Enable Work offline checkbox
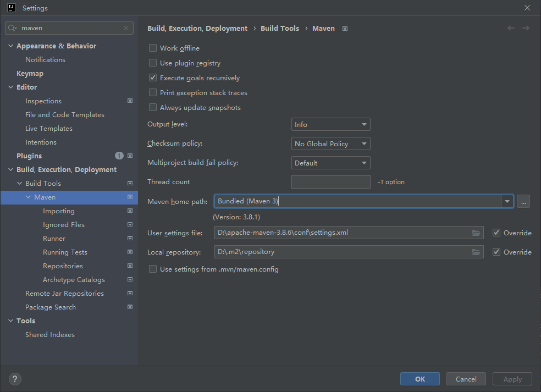Viewport: 541px width, 392px height. click(152, 48)
